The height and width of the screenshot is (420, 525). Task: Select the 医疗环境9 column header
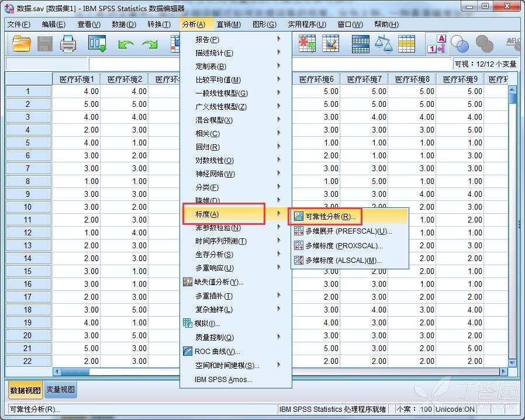tap(460, 79)
